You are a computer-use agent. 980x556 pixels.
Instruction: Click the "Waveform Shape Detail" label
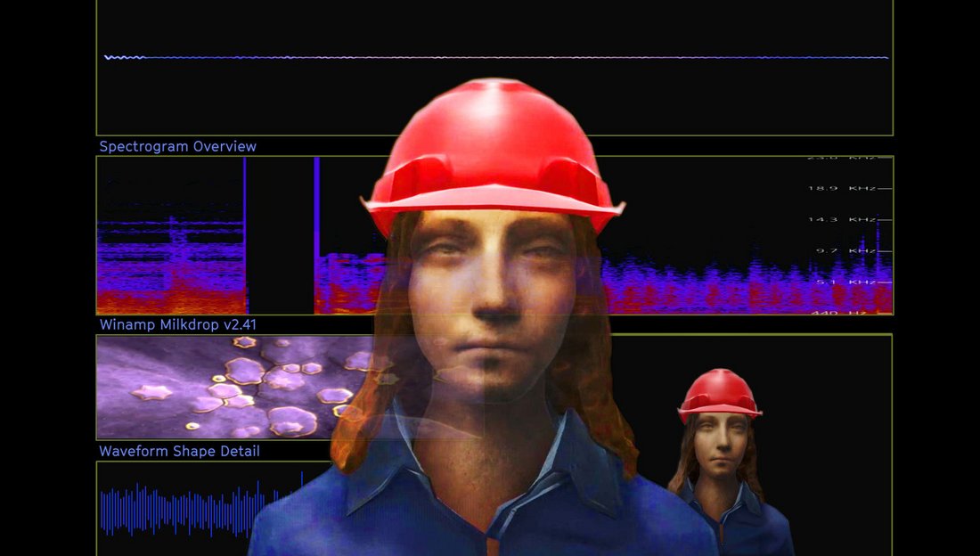[179, 451]
